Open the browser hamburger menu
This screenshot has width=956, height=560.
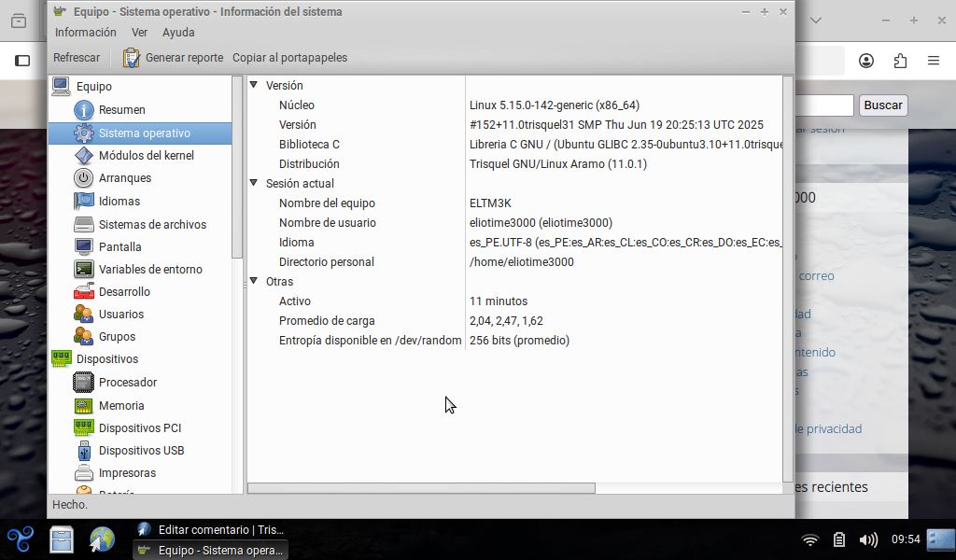[934, 61]
